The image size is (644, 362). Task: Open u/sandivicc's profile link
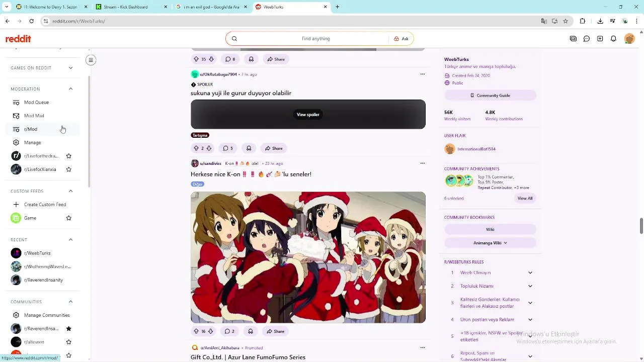click(x=211, y=163)
